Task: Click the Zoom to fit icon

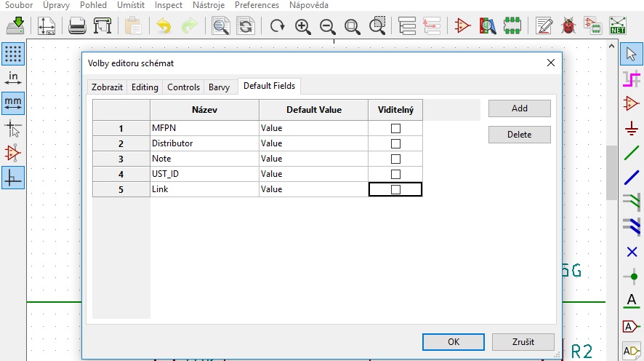Action: click(352, 26)
